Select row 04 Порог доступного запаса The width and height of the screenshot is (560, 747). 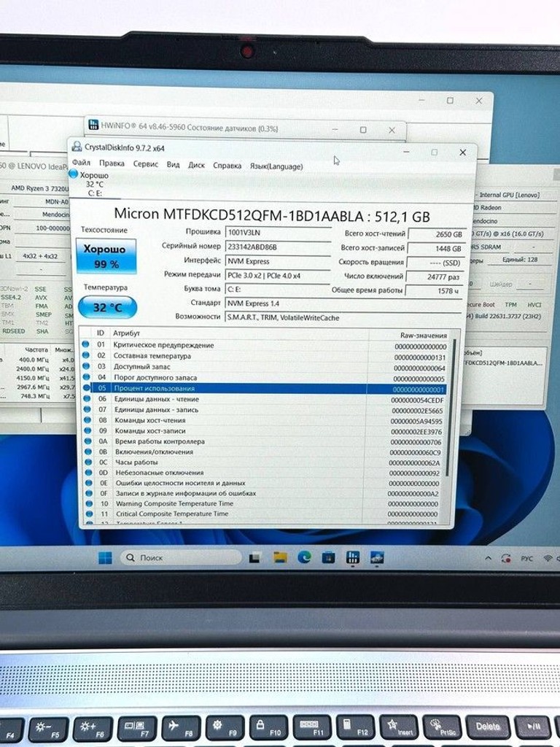265,378
